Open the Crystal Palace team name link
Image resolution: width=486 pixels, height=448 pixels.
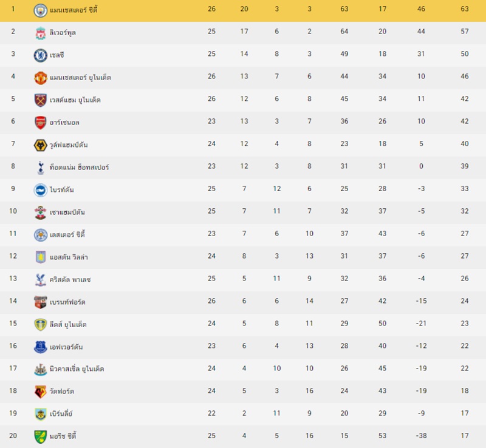70,280
